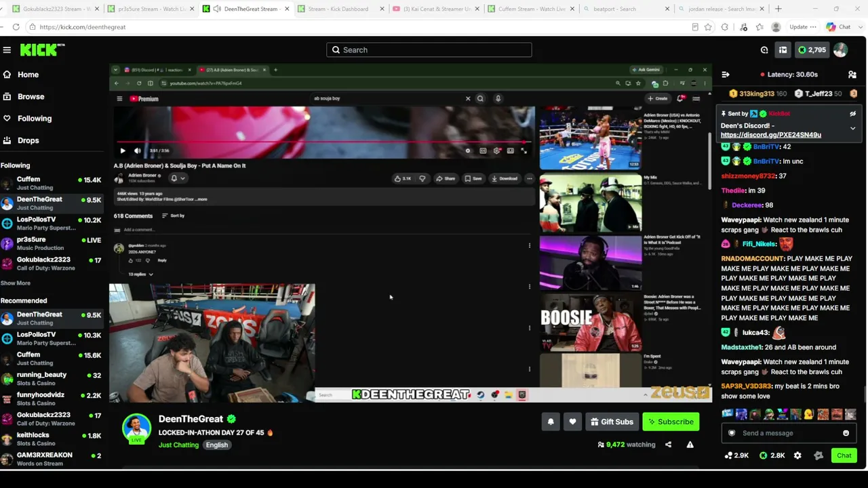This screenshot has height=488, width=868.
Task: Share the stream via the share icon
Action: click(x=668, y=445)
